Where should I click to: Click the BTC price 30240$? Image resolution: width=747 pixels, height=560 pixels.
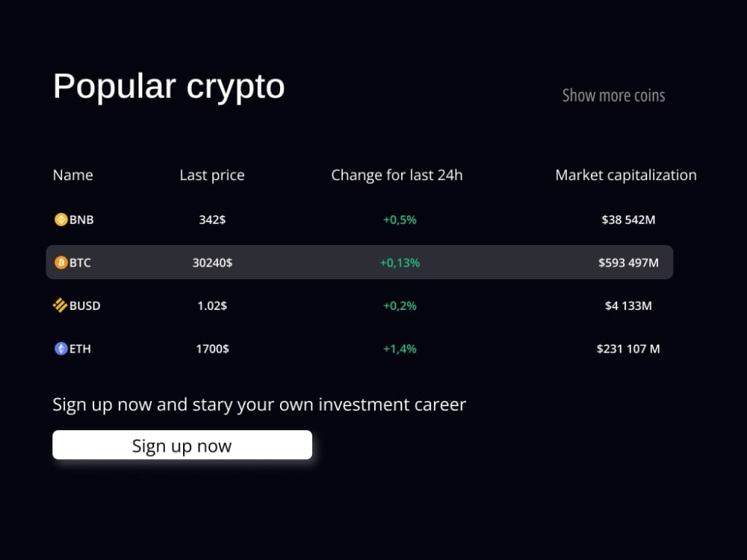tap(212, 263)
